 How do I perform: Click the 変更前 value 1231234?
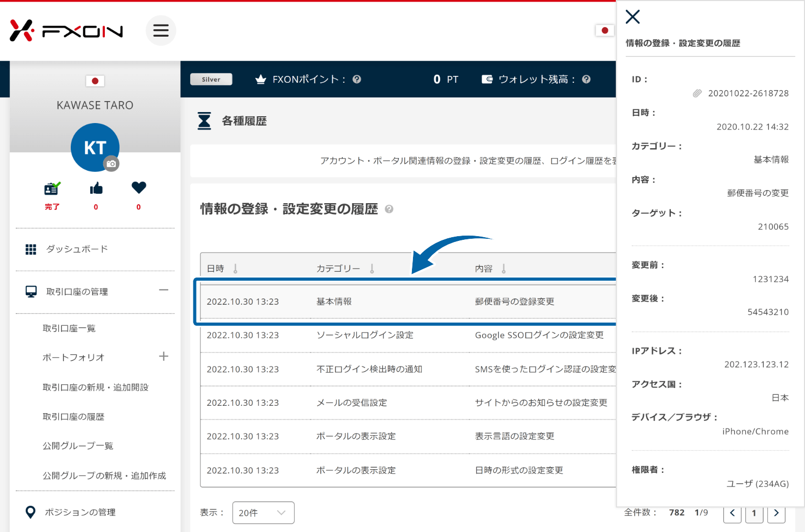[x=771, y=279]
